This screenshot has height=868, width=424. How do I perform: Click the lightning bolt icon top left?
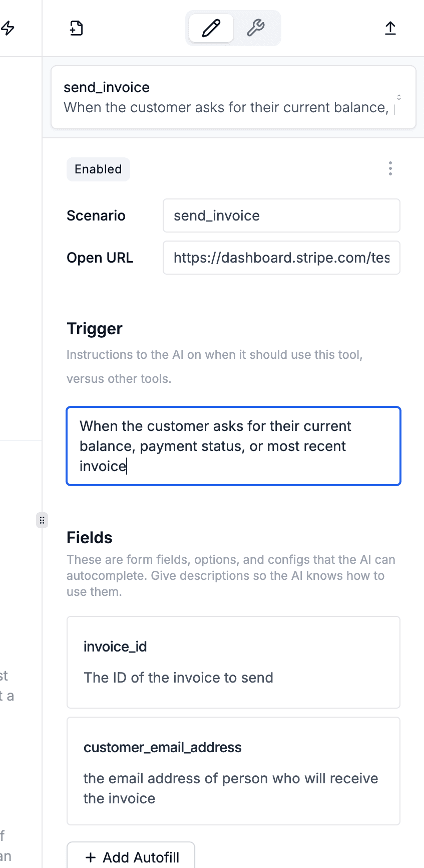[x=7, y=28]
